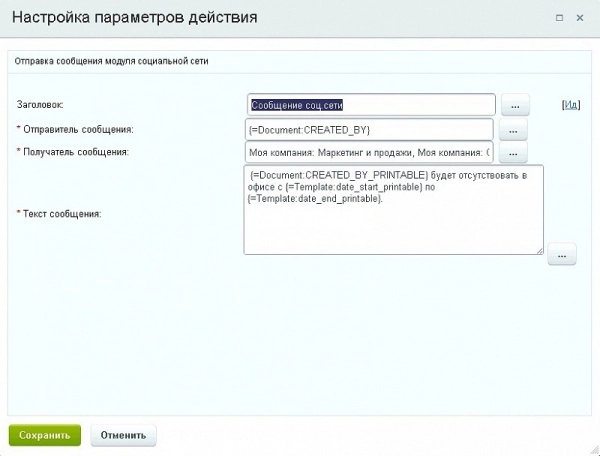
Task: Open value picker for Получатель сообщения
Action: pos(512,153)
